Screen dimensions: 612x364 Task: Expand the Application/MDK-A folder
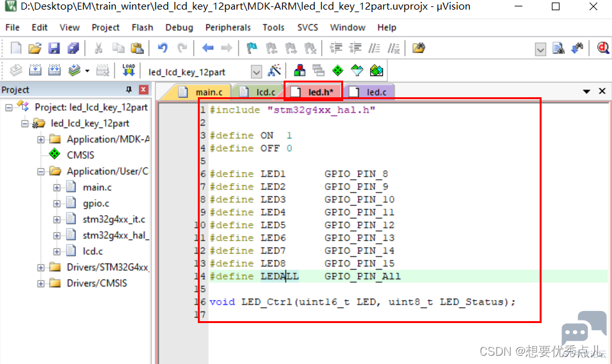[x=40, y=139]
